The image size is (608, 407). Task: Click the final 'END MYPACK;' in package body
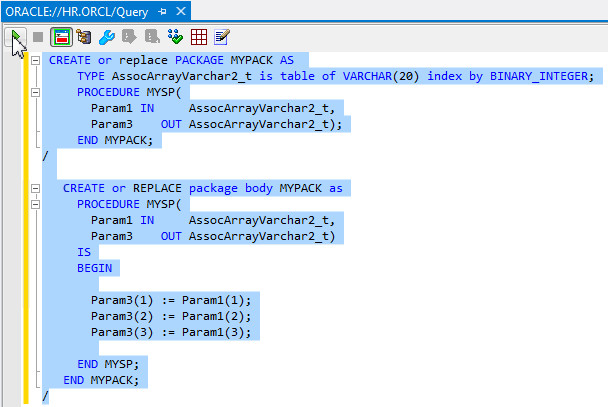(101, 380)
